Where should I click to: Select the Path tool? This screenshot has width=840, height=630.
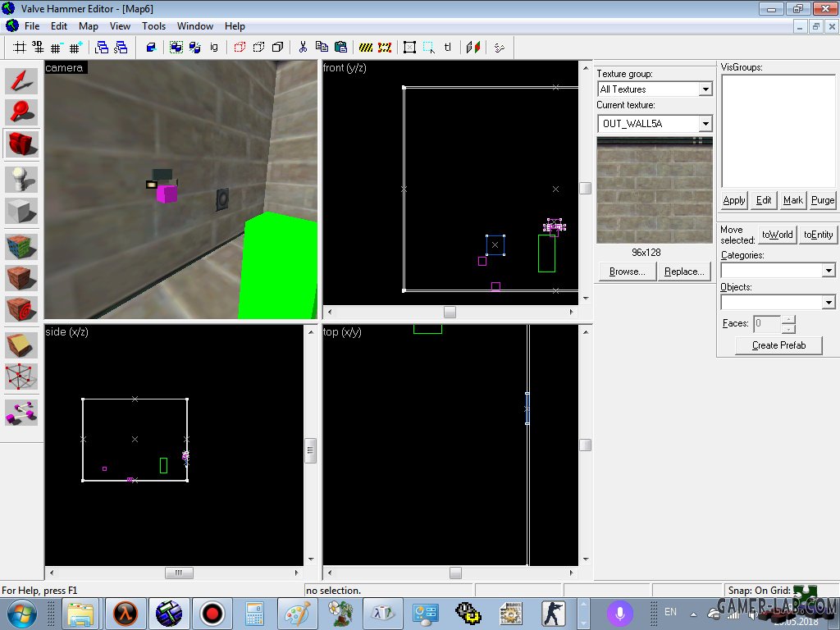coord(21,413)
